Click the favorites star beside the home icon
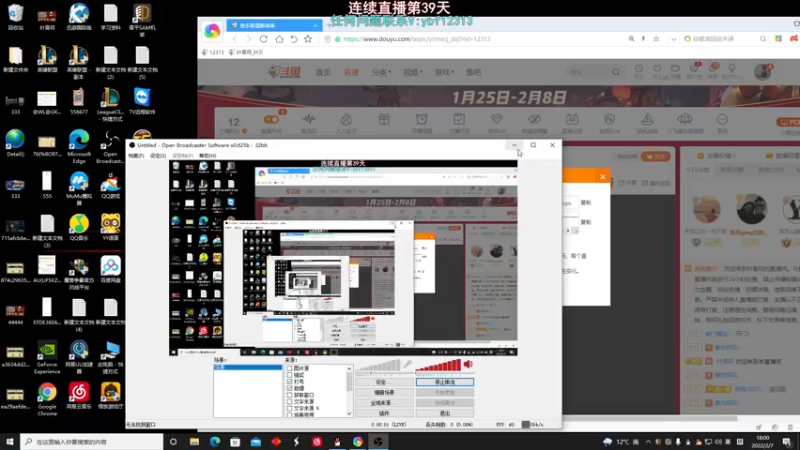This screenshot has width=800, height=450. coord(308,39)
